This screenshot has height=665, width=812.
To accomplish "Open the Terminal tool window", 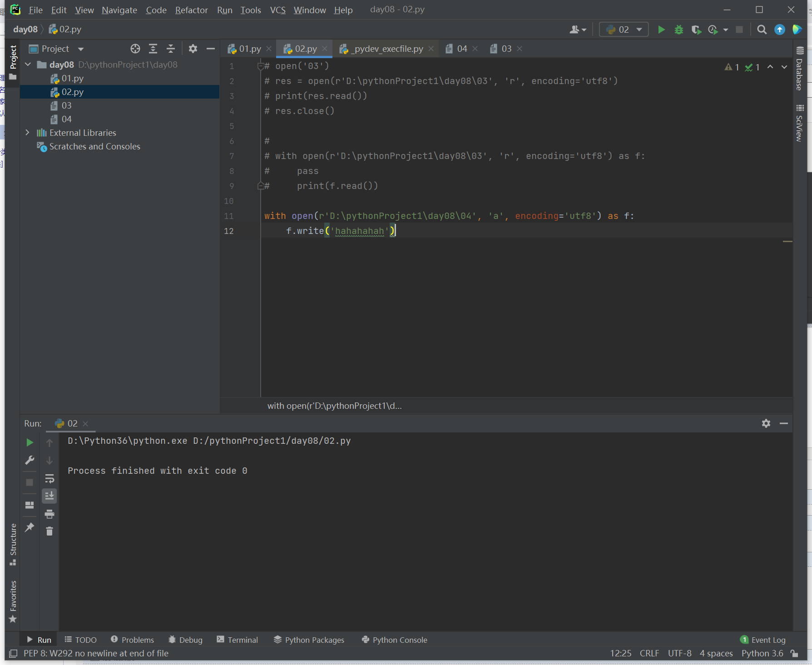I will pos(238,640).
